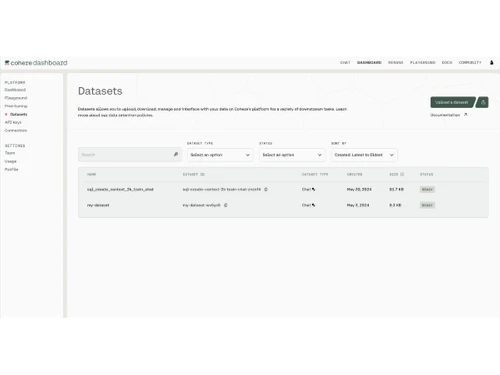Open Dashboard in the left sidebar
The image size is (500, 375).
(15, 90)
